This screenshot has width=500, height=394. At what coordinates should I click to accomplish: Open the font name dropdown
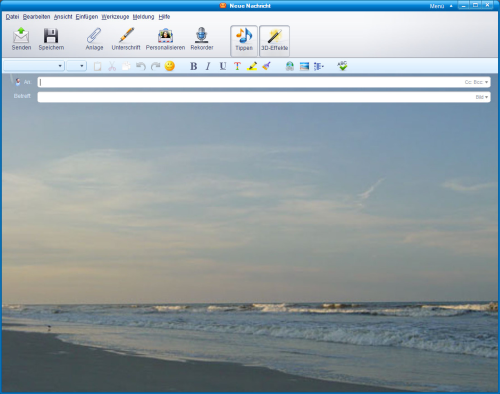pyautogui.click(x=34, y=66)
